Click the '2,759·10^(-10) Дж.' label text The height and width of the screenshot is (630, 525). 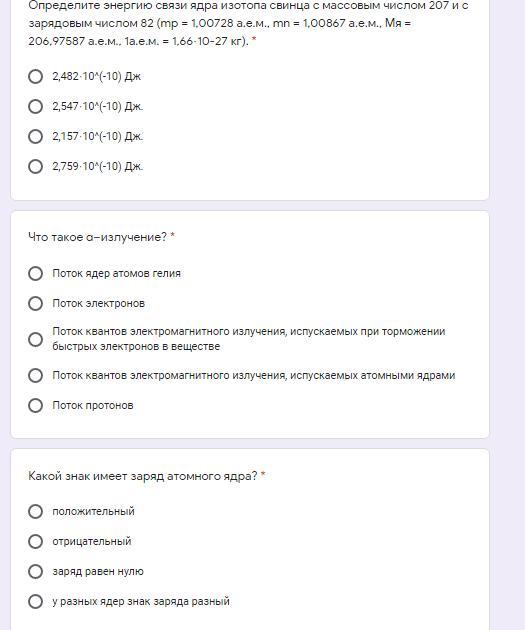pyautogui.click(x=98, y=166)
